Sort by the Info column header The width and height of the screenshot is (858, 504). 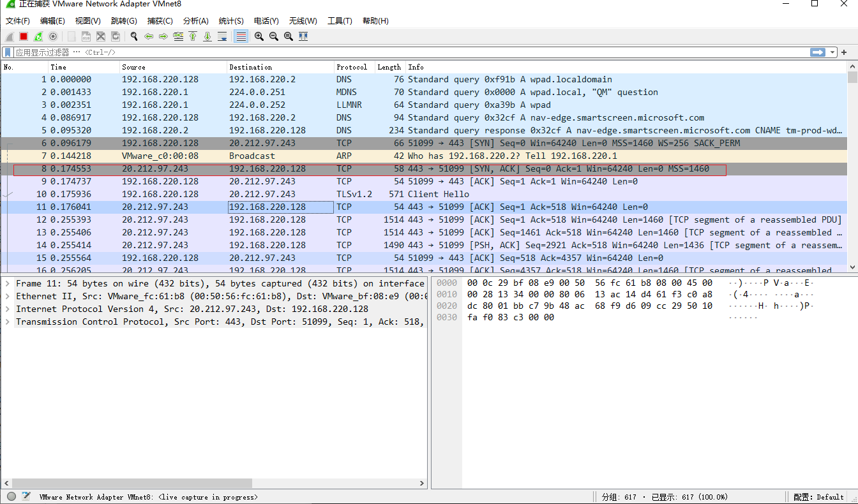627,67
